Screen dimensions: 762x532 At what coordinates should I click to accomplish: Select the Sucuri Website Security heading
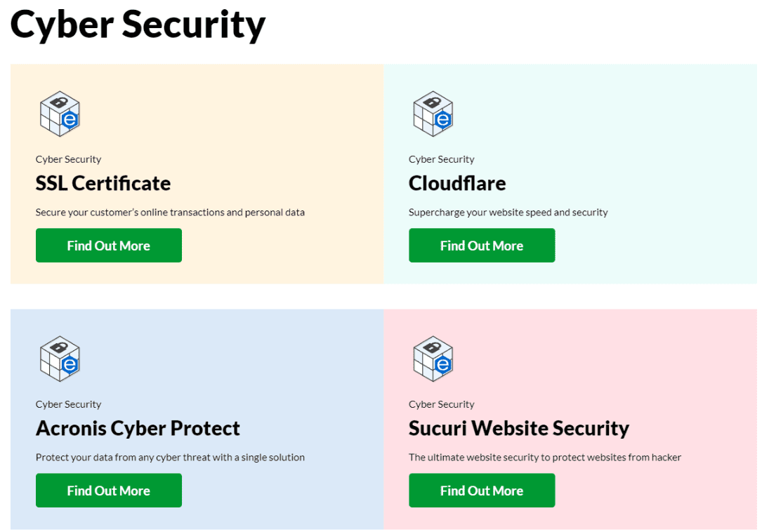pos(519,429)
